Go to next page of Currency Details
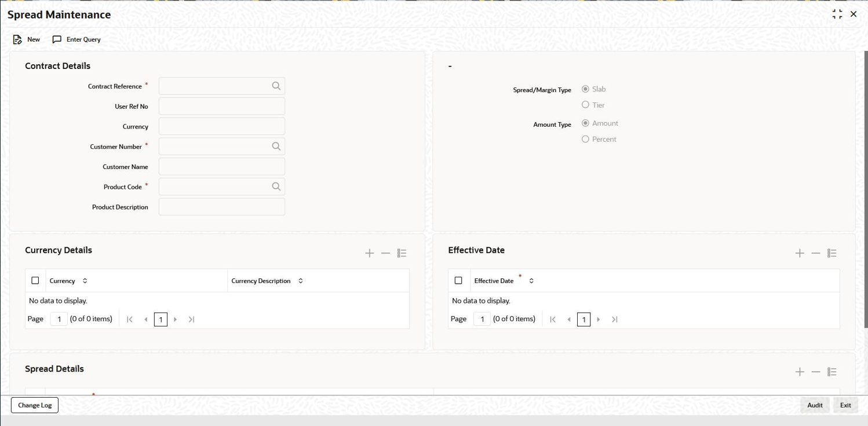868x426 pixels. [176, 319]
